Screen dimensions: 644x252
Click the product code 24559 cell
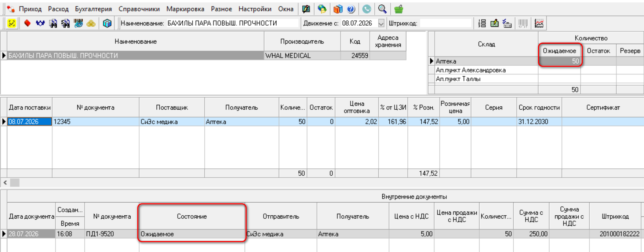coord(355,55)
